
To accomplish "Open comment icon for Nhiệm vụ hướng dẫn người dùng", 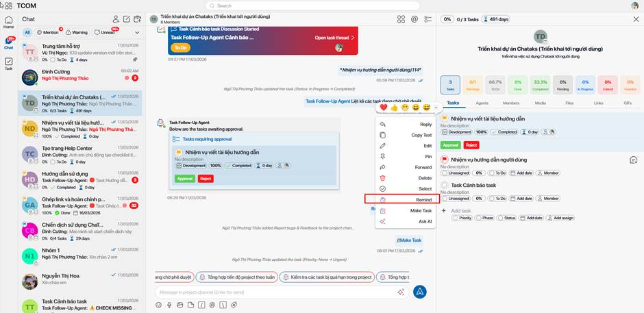I will [x=633, y=160].
